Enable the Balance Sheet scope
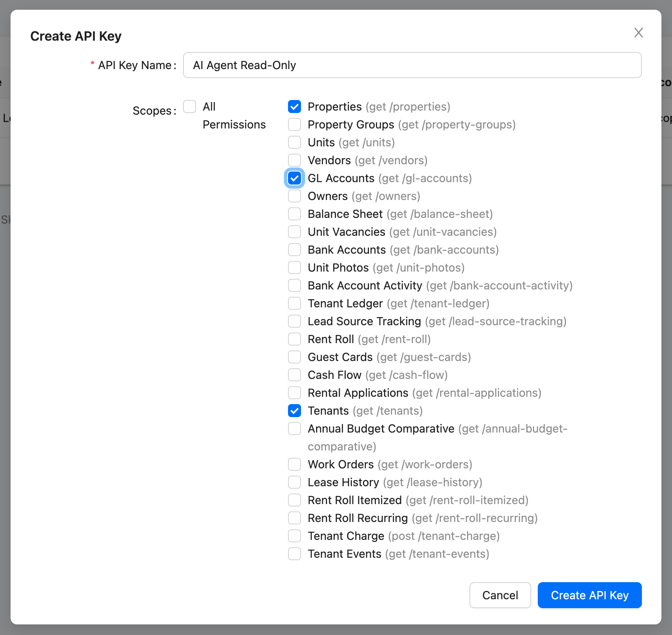Screen dimensions: 672x635 pos(295,214)
